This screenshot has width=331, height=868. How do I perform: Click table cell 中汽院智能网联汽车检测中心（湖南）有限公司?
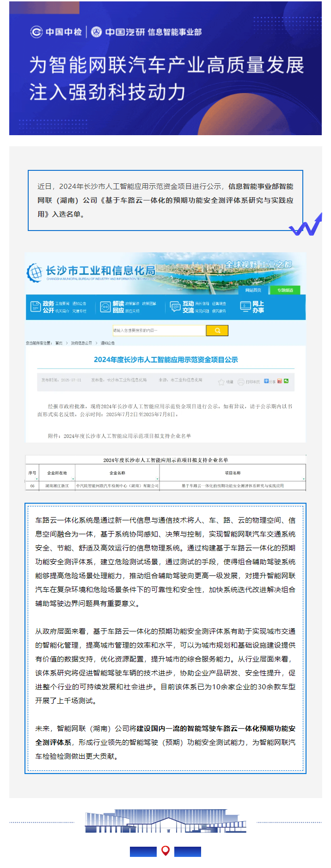coord(117,486)
